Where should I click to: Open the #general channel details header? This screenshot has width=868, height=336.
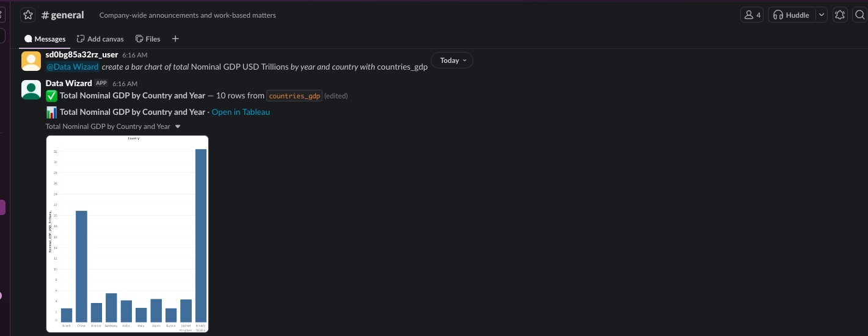[x=62, y=15]
